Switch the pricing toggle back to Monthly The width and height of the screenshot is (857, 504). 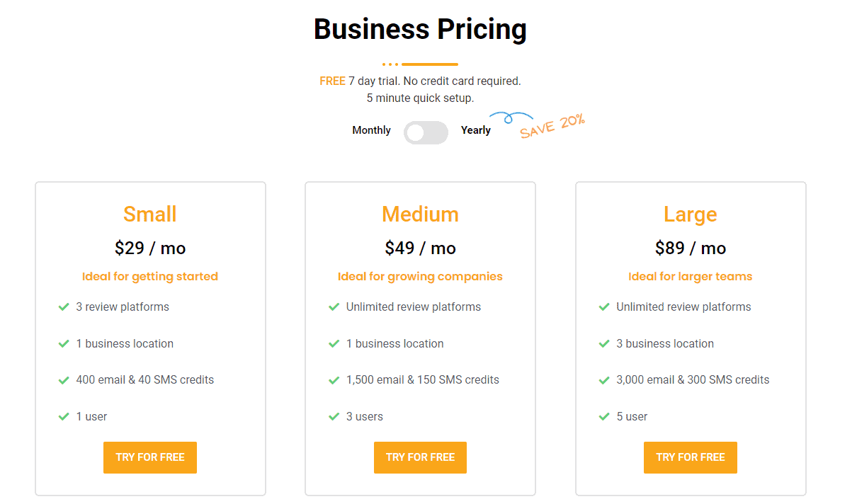pyautogui.click(x=426, y=132)
